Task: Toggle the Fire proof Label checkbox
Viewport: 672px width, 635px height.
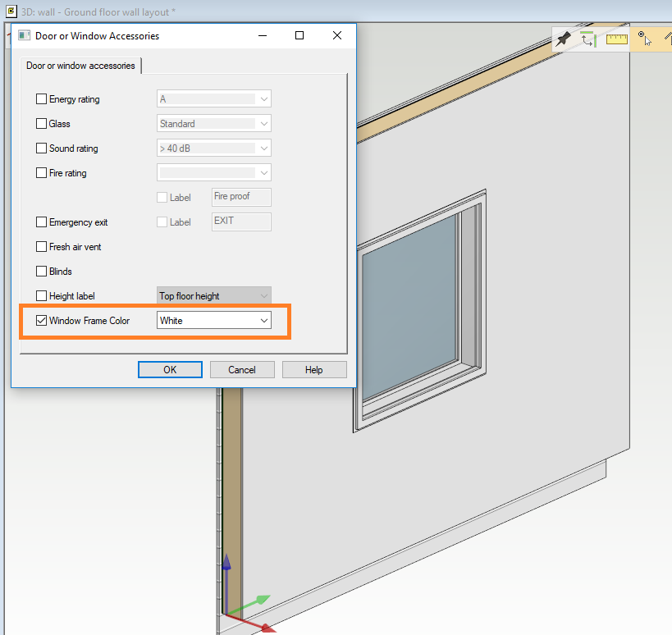Action: coord(162,198)
